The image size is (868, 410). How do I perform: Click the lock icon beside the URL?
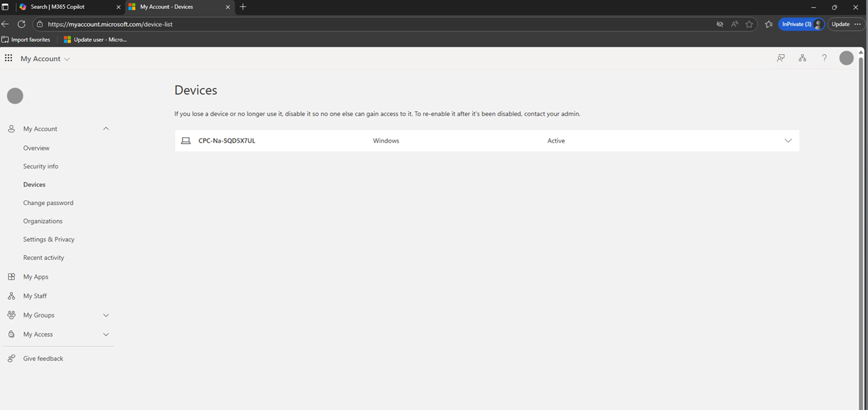40,24
